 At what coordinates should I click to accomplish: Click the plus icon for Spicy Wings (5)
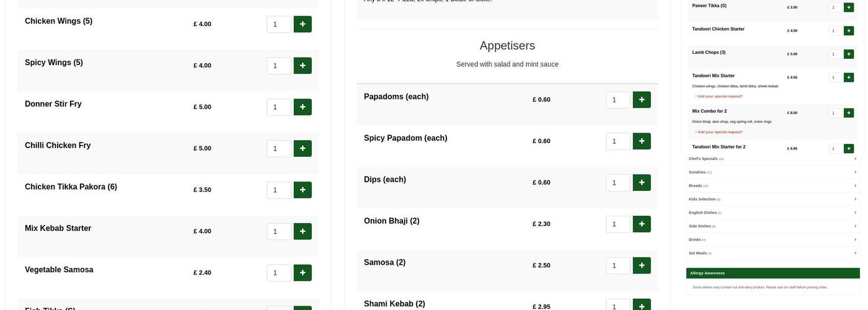303,66
